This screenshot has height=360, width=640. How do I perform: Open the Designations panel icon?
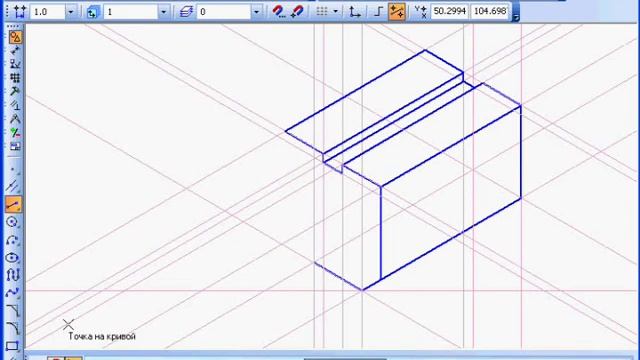click(15, 64)
